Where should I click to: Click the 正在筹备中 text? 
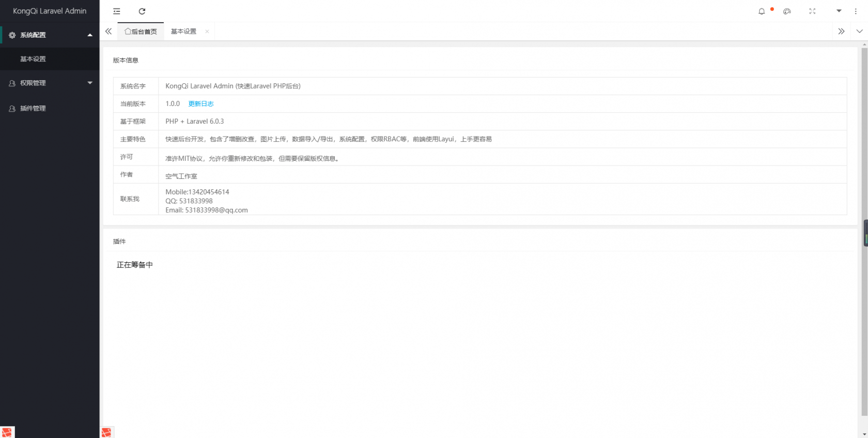pyautogui.click(x=135, y=265)
